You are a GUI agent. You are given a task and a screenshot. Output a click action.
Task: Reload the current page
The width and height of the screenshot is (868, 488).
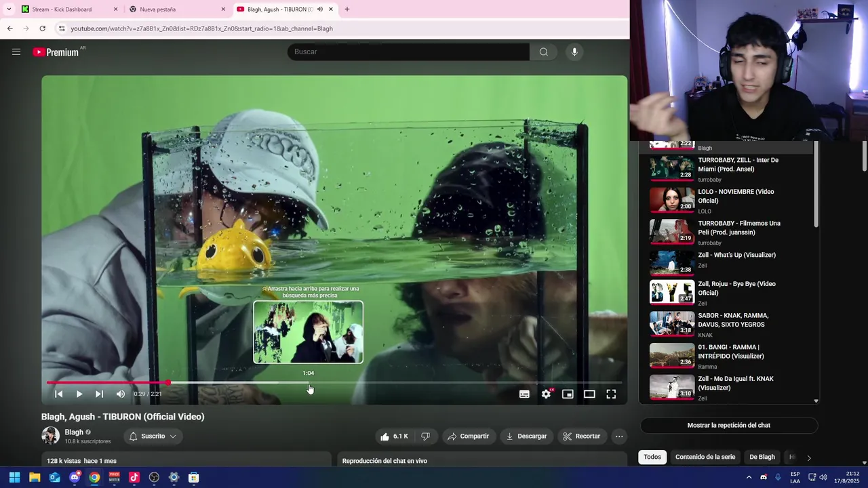[42, 28]
